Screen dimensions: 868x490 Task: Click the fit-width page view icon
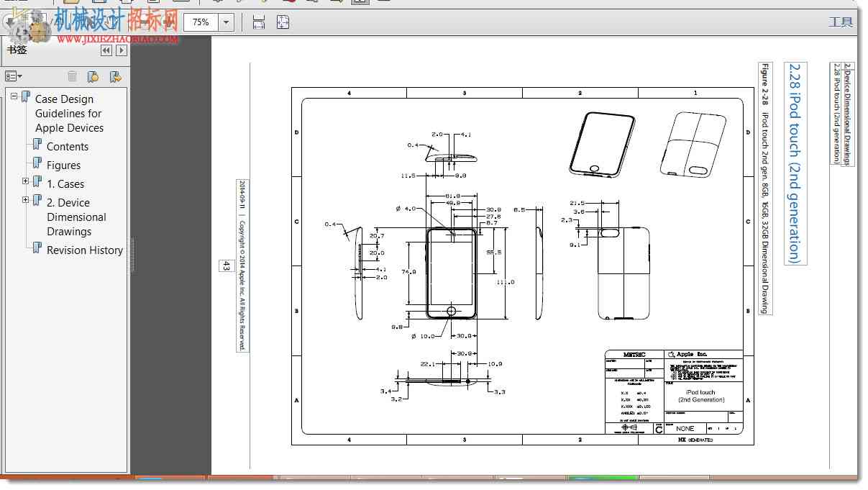[259, 22]
